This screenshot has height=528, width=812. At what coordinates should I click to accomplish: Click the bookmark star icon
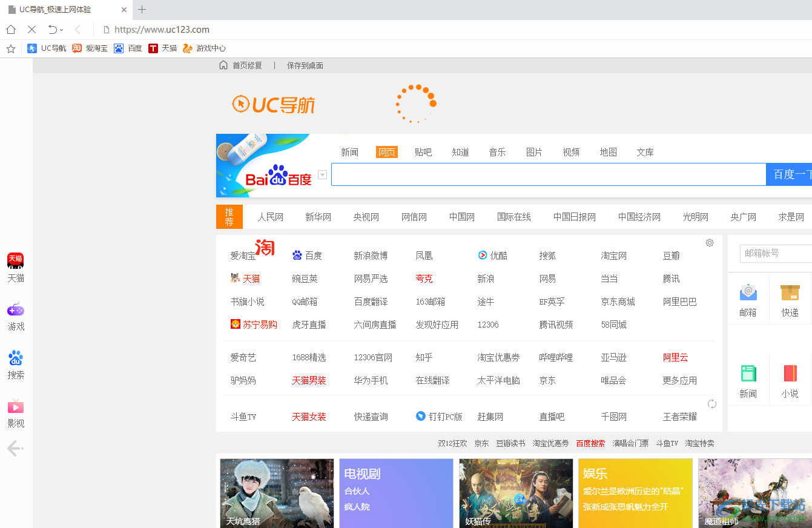pos(10,48)
